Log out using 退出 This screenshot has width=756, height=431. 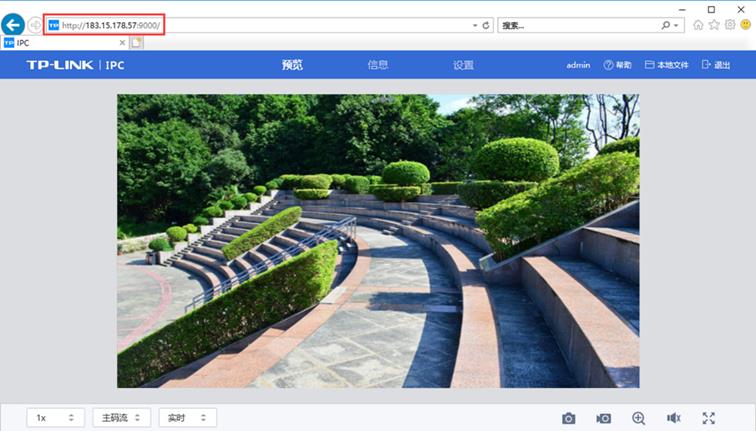click(x=716, y=65)
